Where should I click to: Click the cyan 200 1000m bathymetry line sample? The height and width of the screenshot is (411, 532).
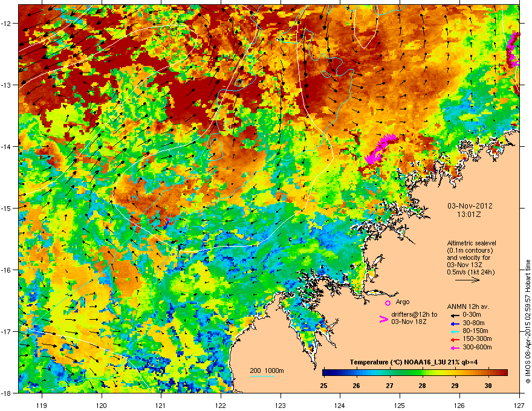pyautogui.click(x=262, y=376)
